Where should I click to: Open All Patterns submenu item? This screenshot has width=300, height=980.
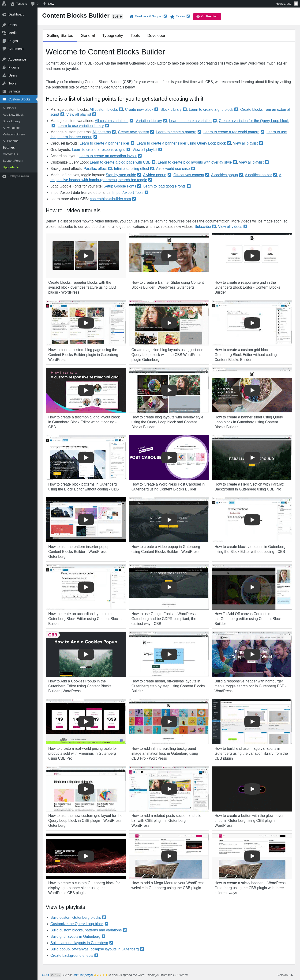click(x=11, y=141)
